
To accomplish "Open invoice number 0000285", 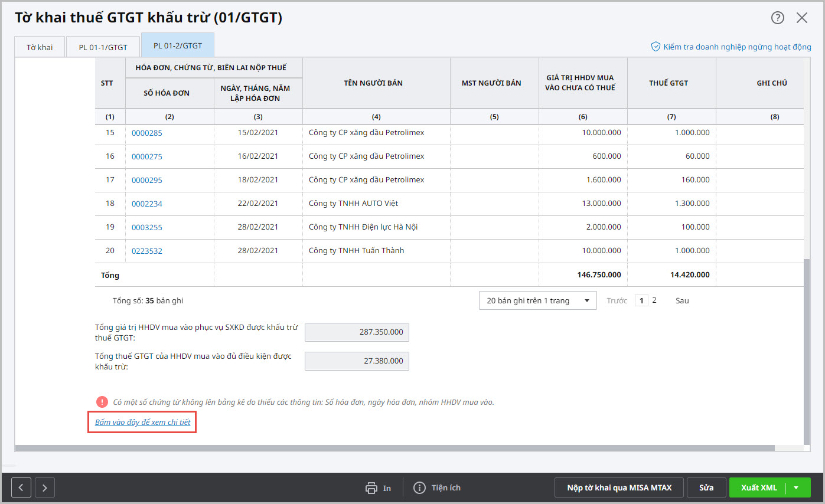I will [146, 133].
